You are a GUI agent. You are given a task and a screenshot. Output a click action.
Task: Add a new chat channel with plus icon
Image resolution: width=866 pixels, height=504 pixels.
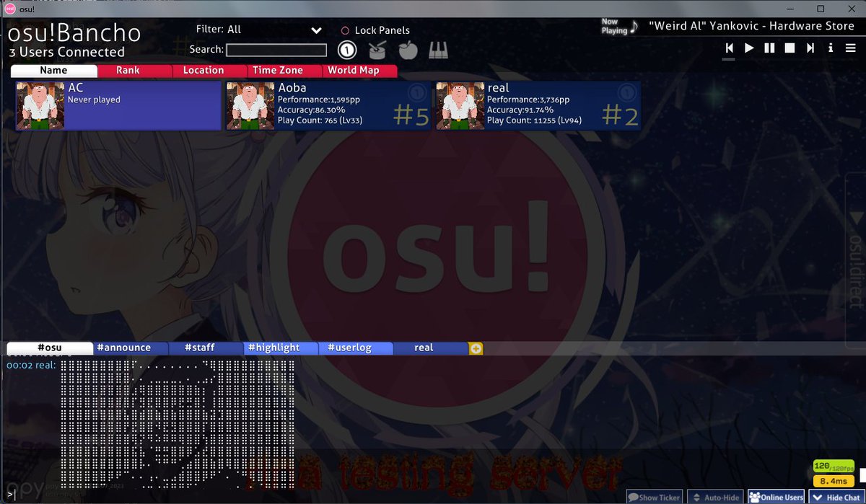pos(476,348)
